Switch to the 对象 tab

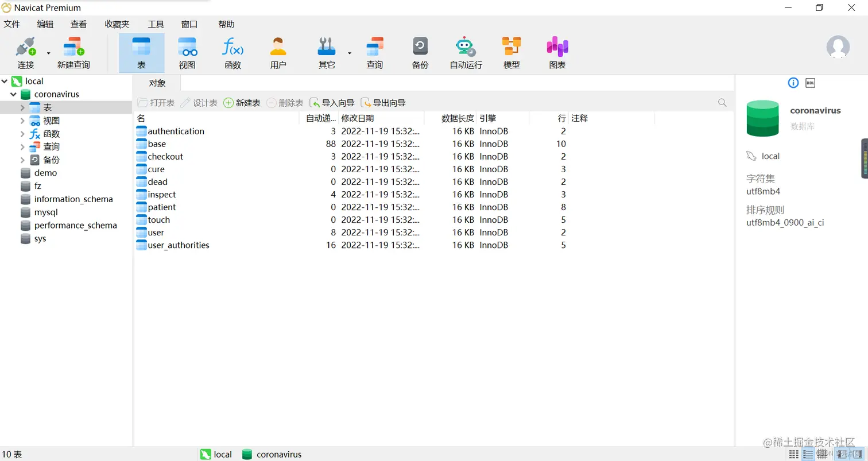(x=157, y=83)
